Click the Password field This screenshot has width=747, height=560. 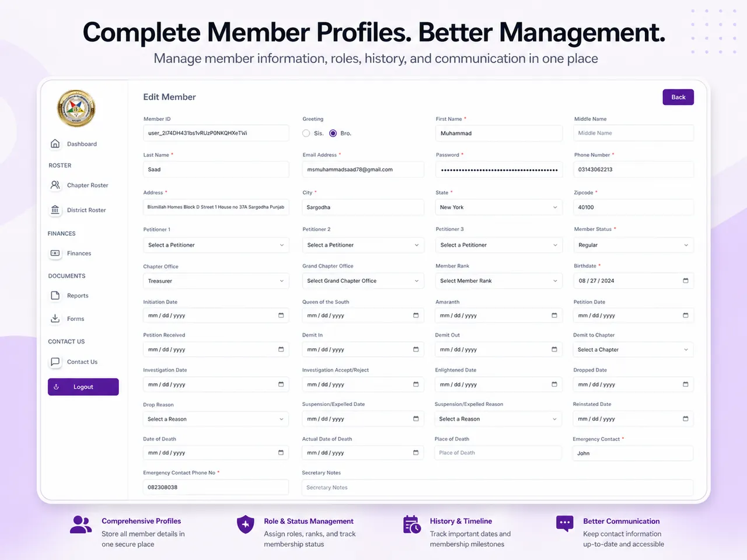499,169
